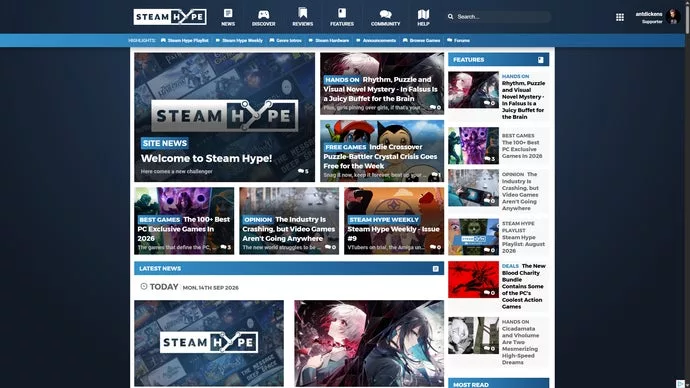Click the clock icon beside Today
This screenshot has width=690, height=388.
point(143,286)
